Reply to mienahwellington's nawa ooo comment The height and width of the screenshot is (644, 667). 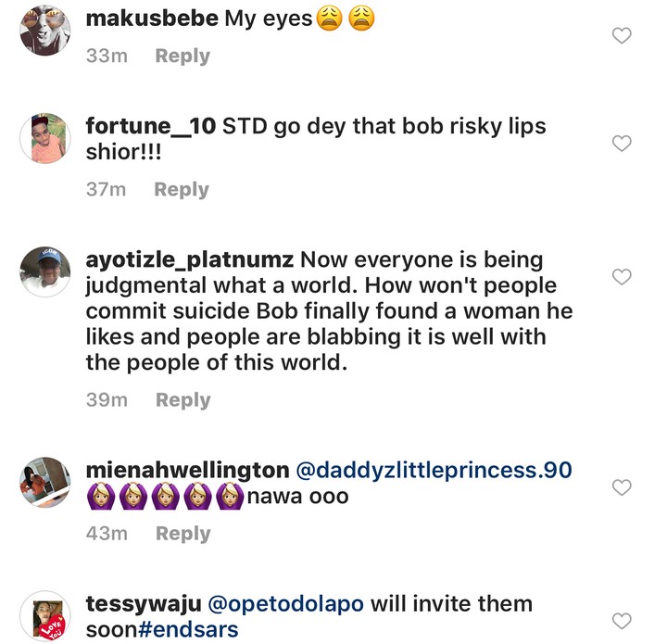click(182, 534)
